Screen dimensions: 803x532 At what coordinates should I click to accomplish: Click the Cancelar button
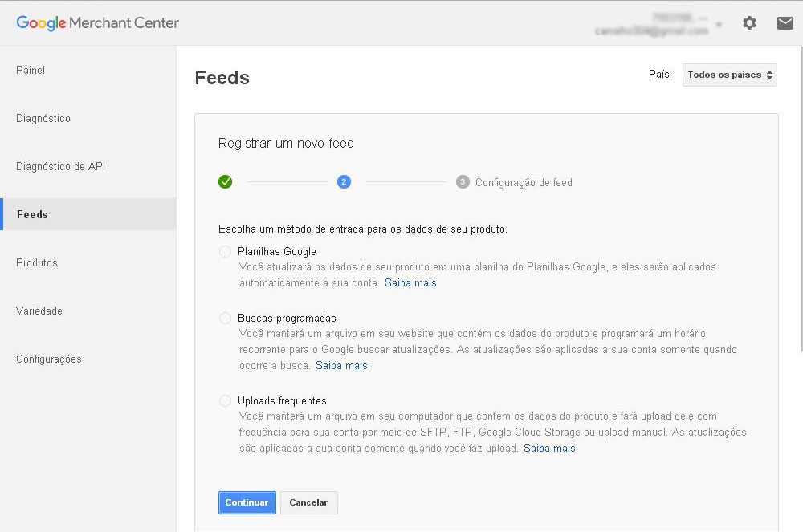pos(308,502)
